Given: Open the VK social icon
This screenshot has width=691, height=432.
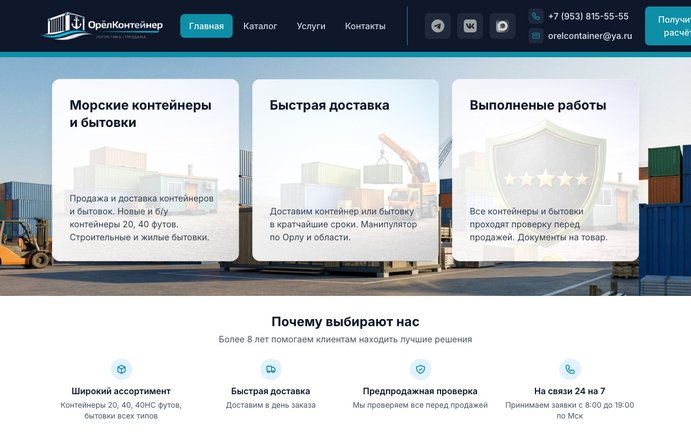Looking at the screenshot, I should (x=470, y=26).
